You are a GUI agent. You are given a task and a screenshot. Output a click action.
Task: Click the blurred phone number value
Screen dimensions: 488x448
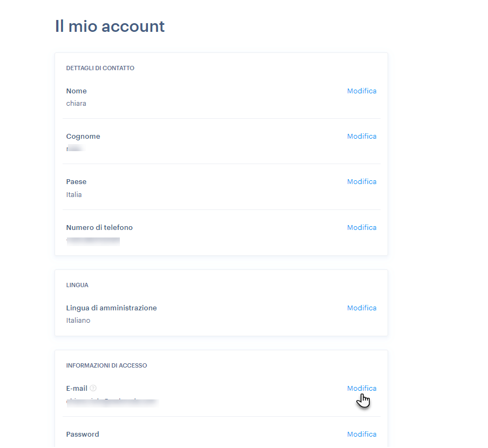click(93, 241)
